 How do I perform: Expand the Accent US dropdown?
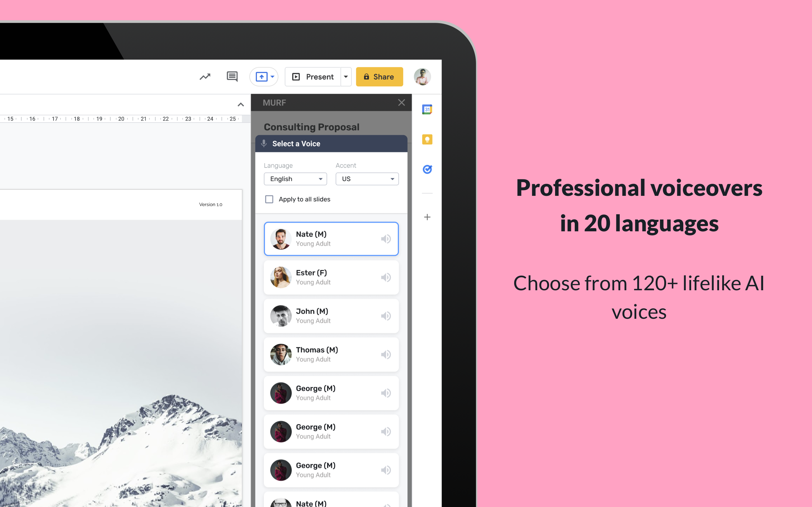pos(366,179)
